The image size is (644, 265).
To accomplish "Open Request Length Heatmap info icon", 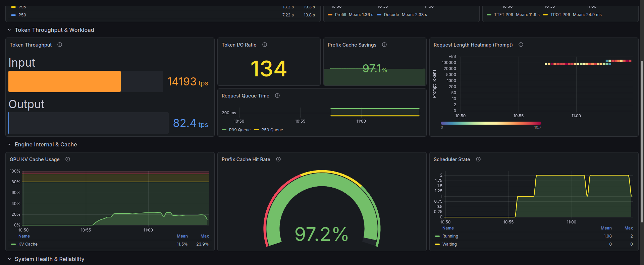I will (521, 45).
